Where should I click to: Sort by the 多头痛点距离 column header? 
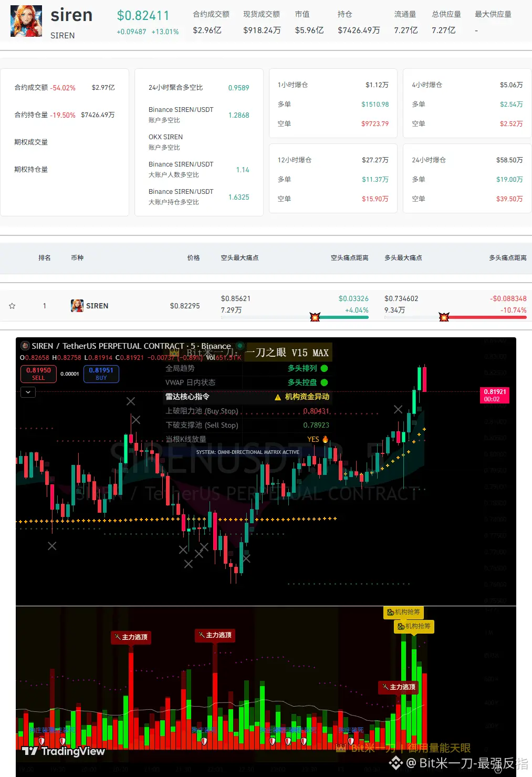coord(508,258)
